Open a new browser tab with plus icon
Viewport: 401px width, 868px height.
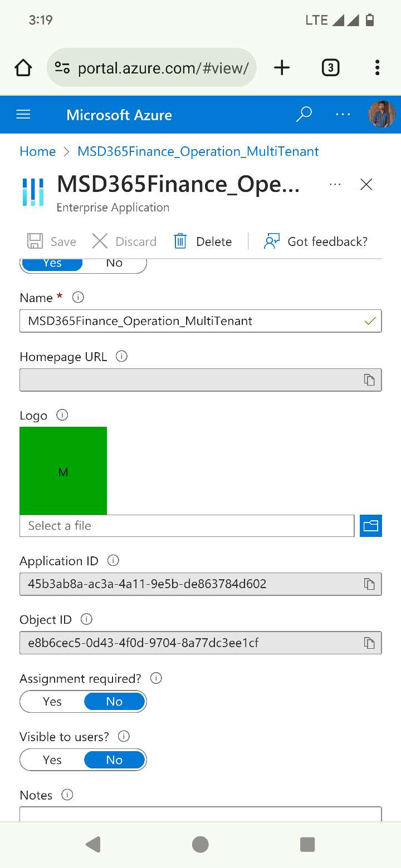coord(282,68)
